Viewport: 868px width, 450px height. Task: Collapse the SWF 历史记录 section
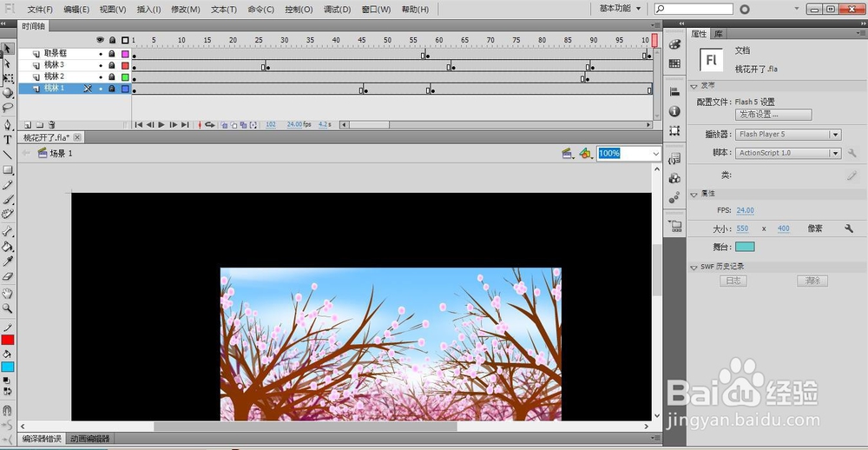[694, 267]
